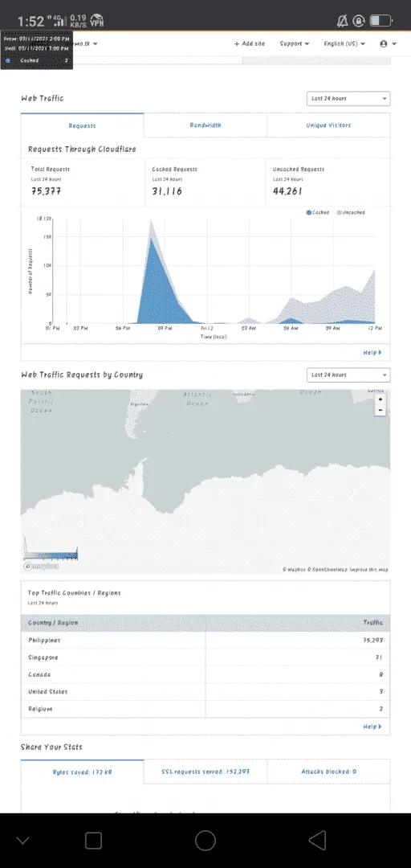Toggle the Uncached series in chart legend
The width and height of the screenshot is (411, 868).
click(x=351, y=212)
